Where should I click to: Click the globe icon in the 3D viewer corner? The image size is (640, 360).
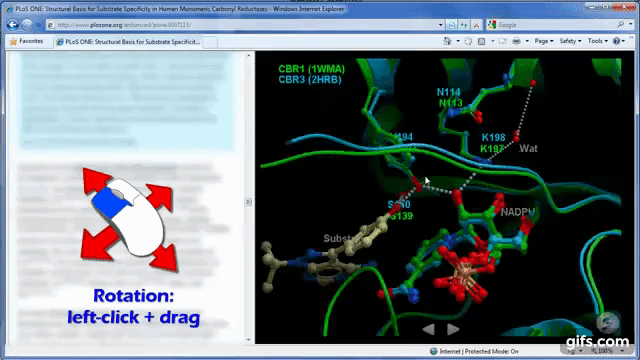(608, 321)
